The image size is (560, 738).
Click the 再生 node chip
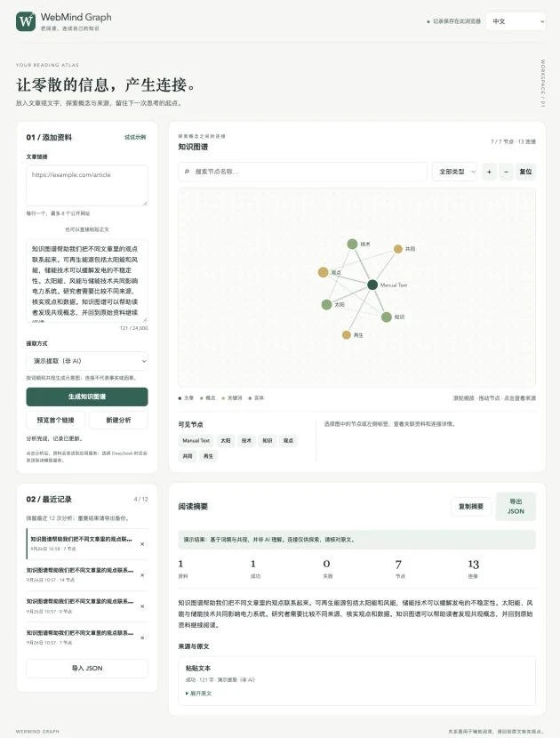[x=208, y=456]
